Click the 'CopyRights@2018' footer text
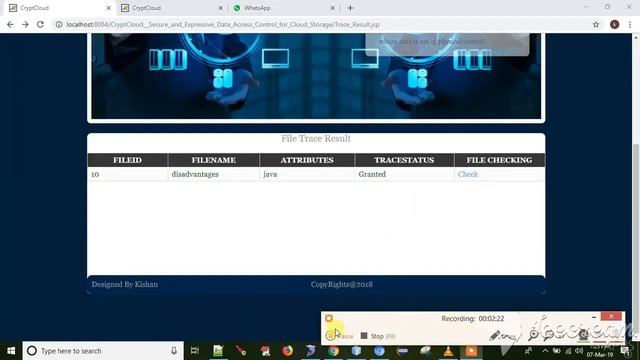Viewport: 640px width, 360px height. [x=342, y=284]
